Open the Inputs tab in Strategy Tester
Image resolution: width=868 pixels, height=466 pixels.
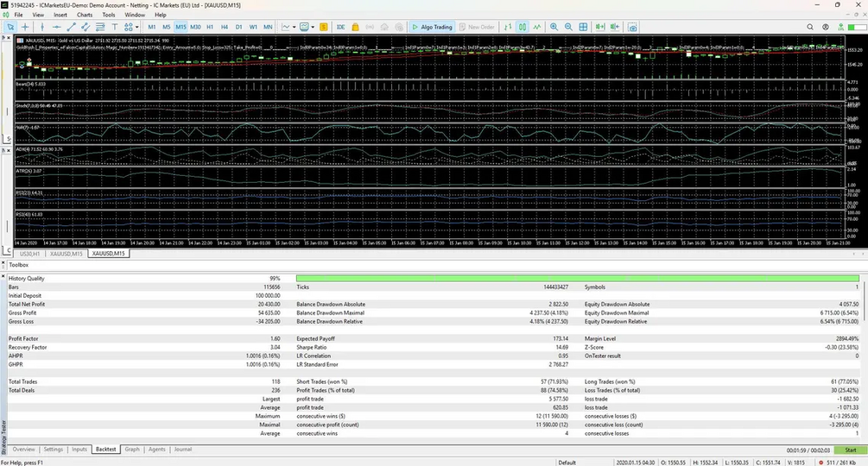point(79,450)
